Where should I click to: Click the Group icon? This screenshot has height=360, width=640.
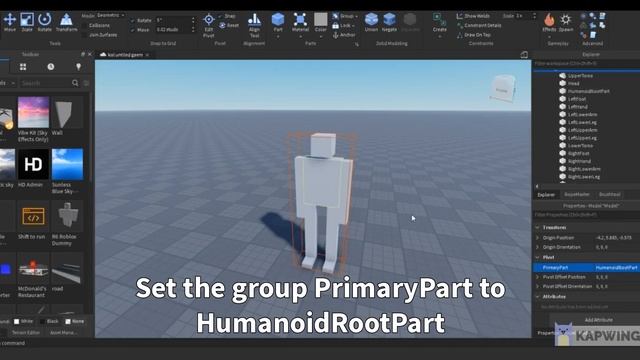(x=336, y=16)
